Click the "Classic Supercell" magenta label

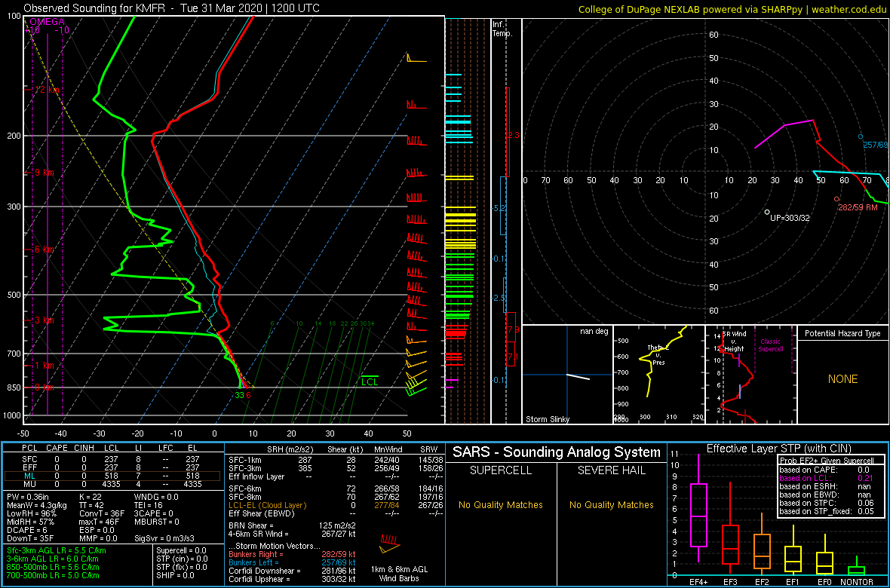[x=772, y=346]
